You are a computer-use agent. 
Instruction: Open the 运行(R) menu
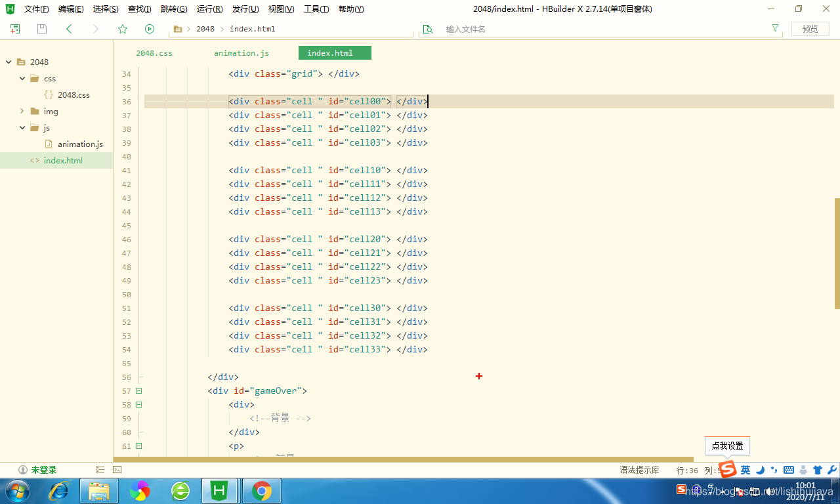(x=209, y=9)
